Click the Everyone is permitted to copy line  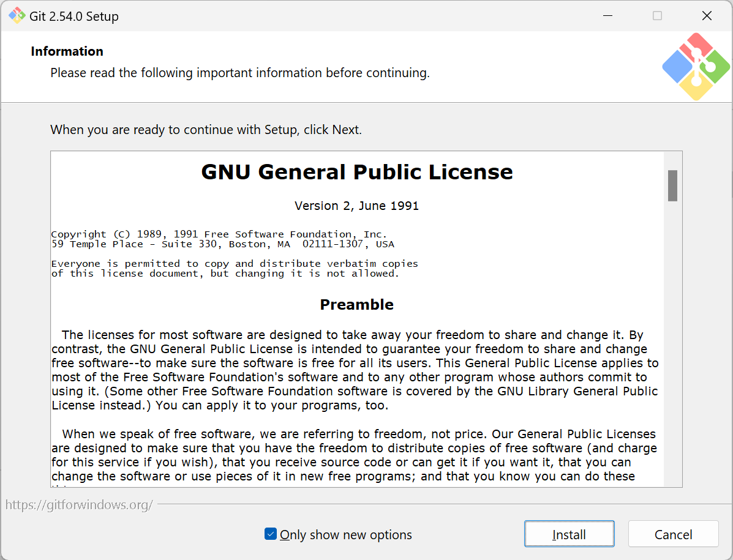235,263
